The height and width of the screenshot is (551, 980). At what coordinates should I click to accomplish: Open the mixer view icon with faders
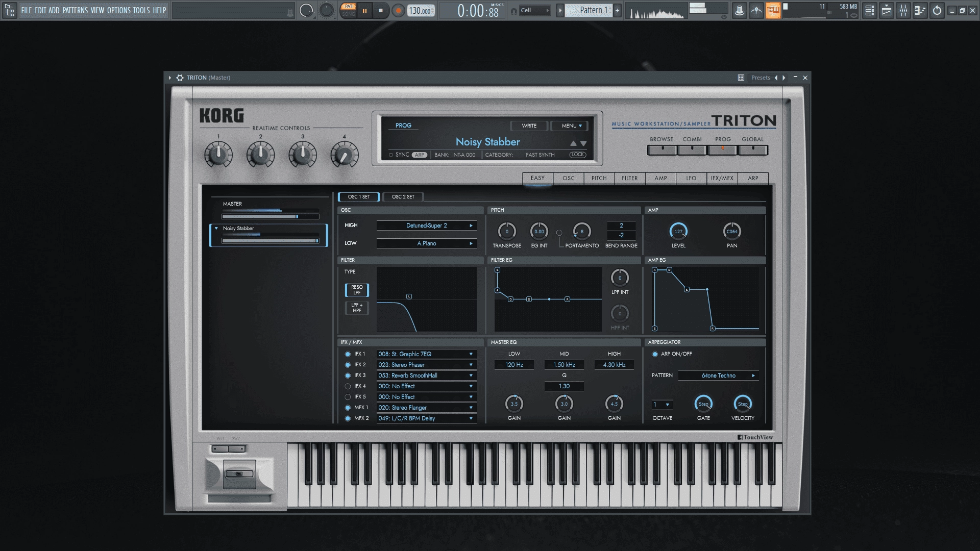pyautogui.click(x=903, y=10)
